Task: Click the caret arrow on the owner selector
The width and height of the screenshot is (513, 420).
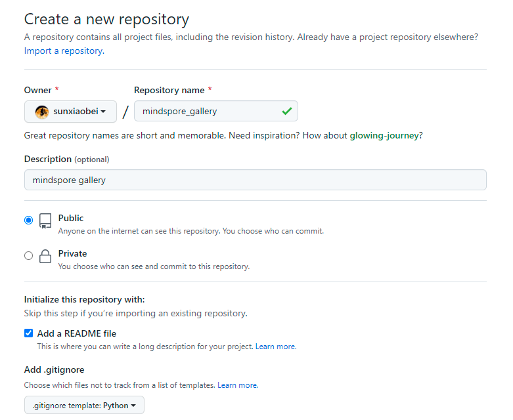Action: point(103,112)
